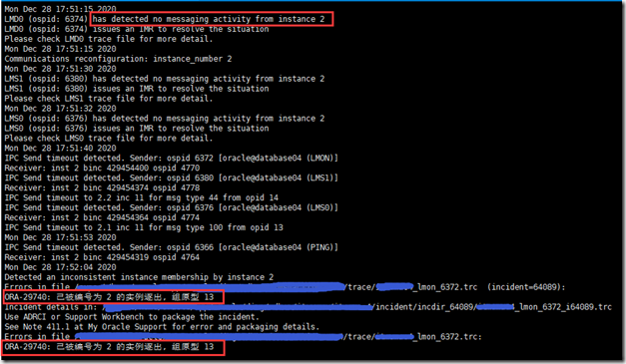The width and height of the screenshot is (626, 364).
Task: Select the text 'Please check LMD0 trace file for more detail.'
Action: (109, 39)
